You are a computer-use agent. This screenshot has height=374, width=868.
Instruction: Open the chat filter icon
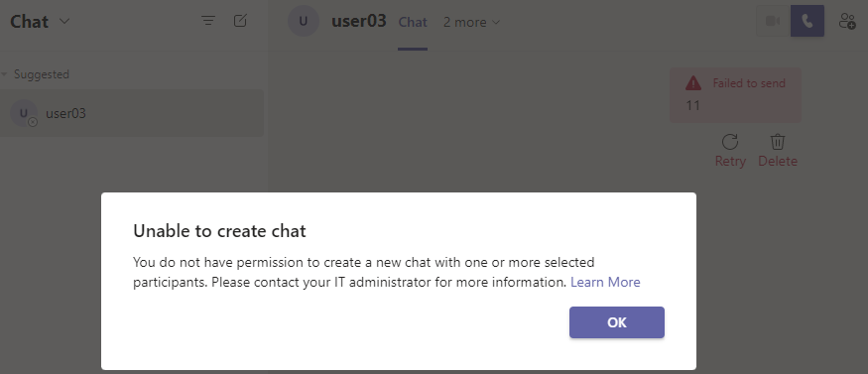pyautogui.click(x=208, y=21)
